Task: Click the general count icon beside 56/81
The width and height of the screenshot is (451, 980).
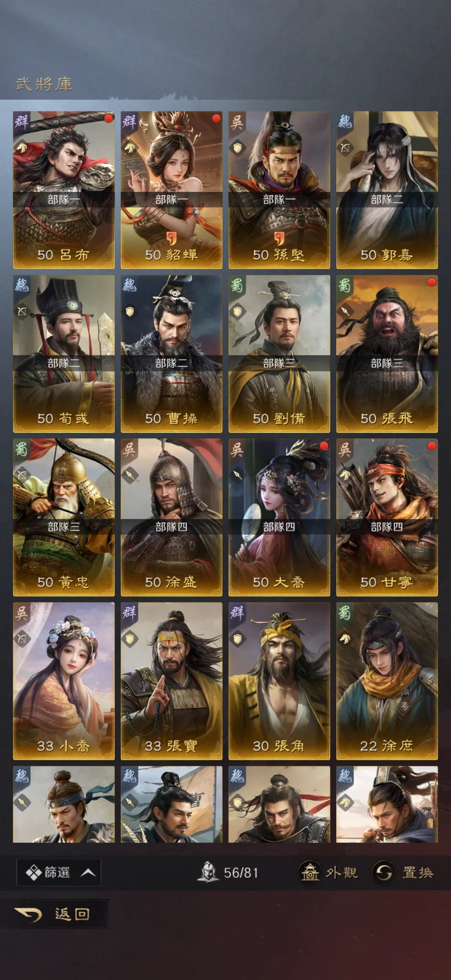Action: click(208, 872)
